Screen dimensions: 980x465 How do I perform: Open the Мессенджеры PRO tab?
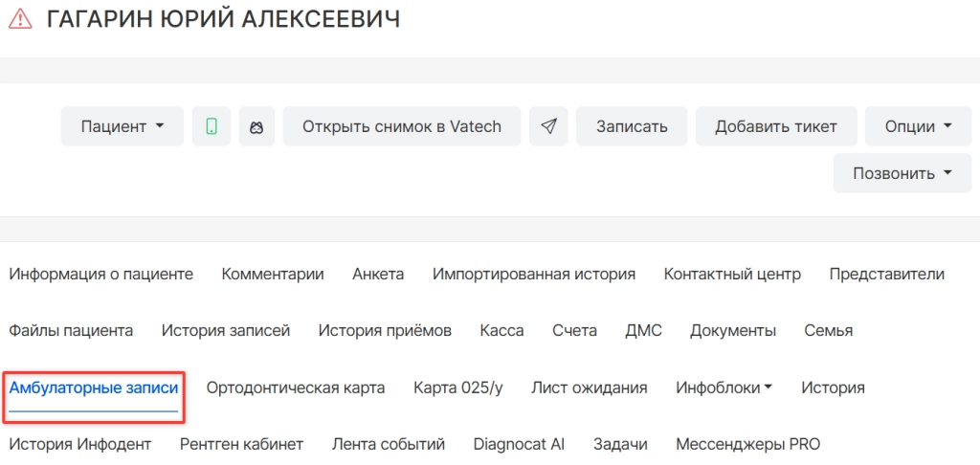click(x=747, y=444)
